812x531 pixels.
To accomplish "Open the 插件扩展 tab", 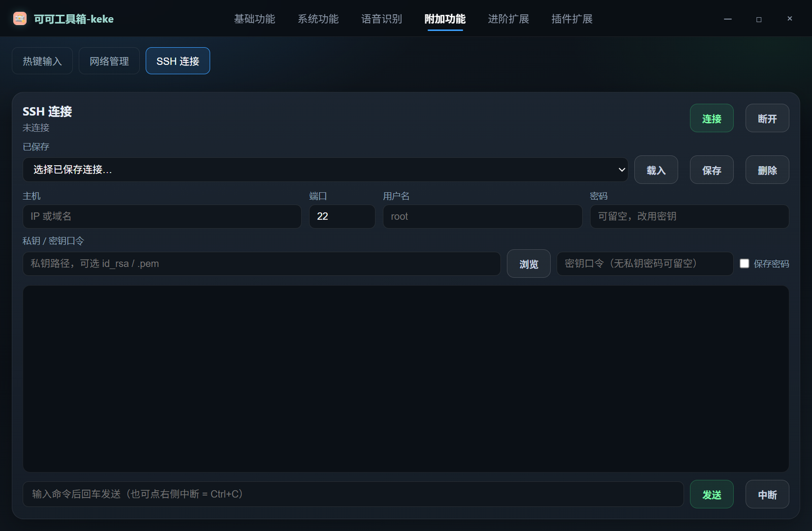I will (x=572, y=19).
